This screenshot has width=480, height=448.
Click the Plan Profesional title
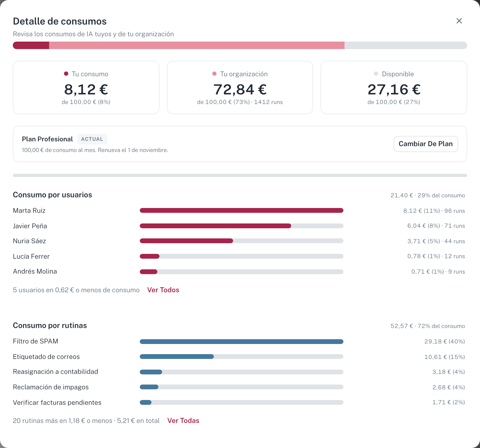tap(47, 139)
